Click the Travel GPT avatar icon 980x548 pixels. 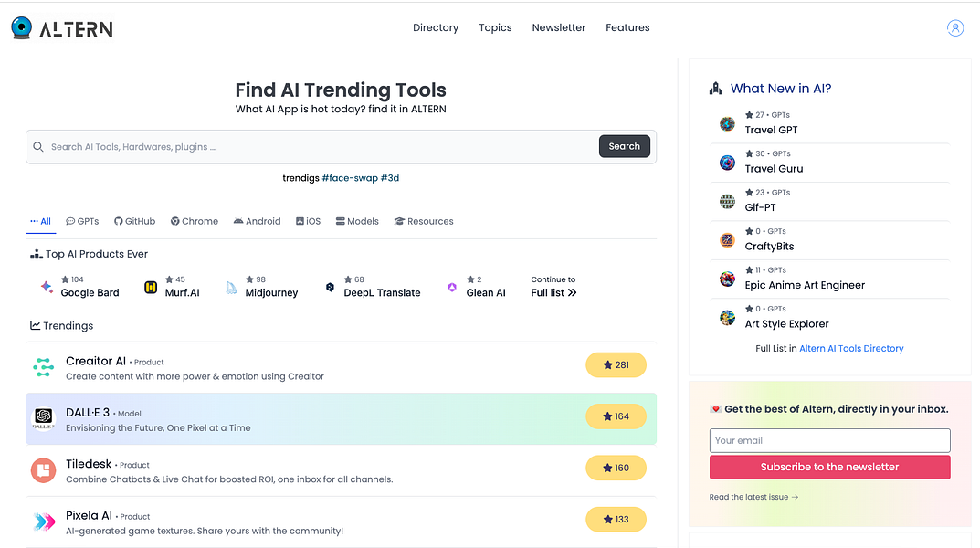tap(727, 123)
